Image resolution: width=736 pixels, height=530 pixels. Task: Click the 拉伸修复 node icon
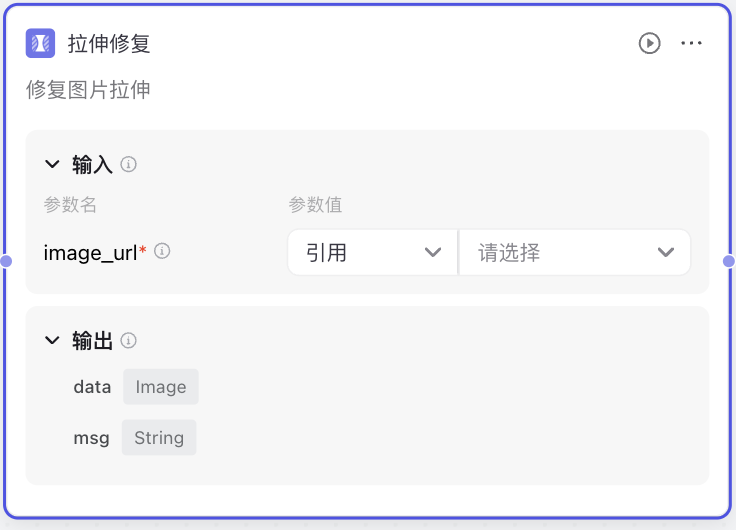[40, 43]
